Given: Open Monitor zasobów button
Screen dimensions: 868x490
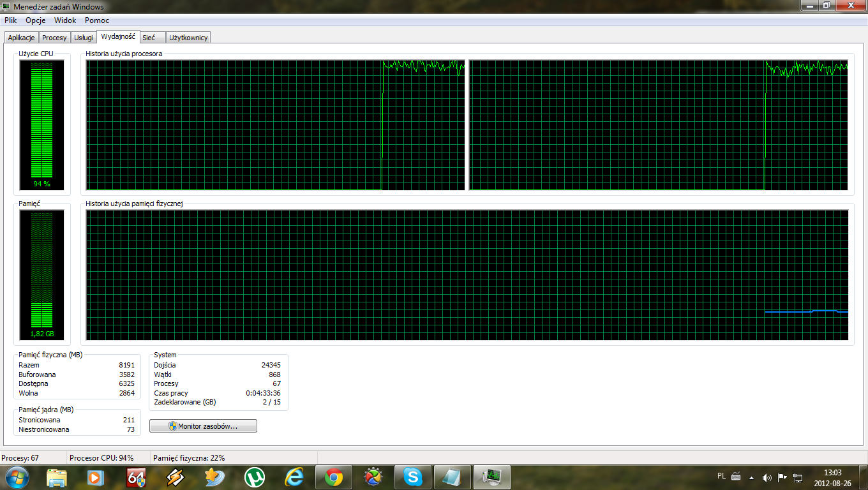Looking at the screenshot, I should [x=203, y=426].
